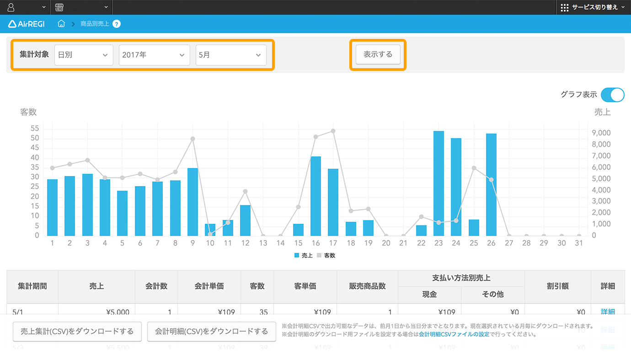Click the 販売商品数 column header
The height and width of the screenshot is (364, 631).
coord(367,286)
